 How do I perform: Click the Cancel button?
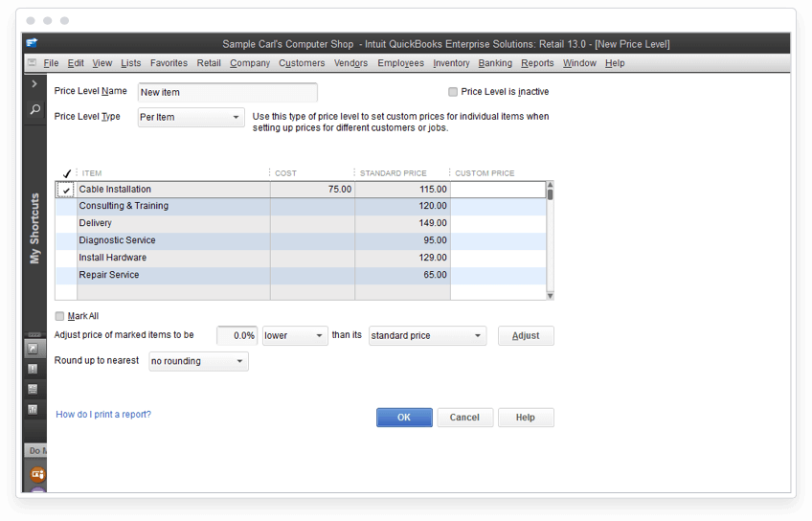coord(464,418)
